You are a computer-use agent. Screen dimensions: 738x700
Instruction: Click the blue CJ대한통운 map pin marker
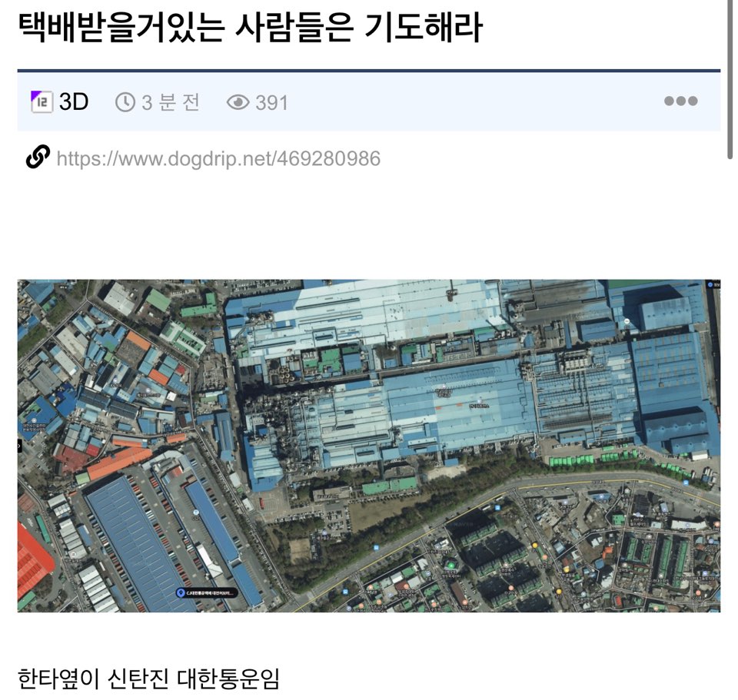click(180, 592)
